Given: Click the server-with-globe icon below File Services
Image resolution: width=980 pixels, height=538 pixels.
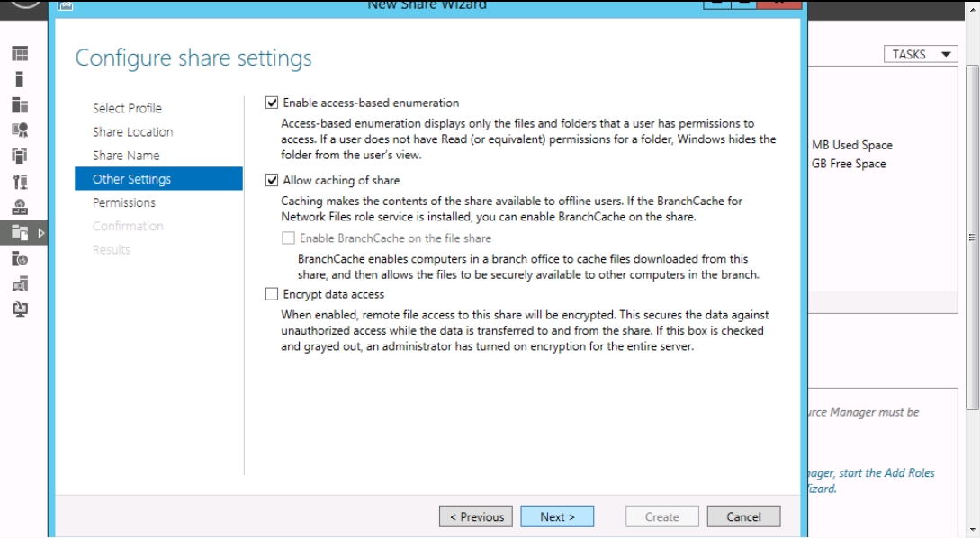Looking at the screenshot, I should (20, 259).
